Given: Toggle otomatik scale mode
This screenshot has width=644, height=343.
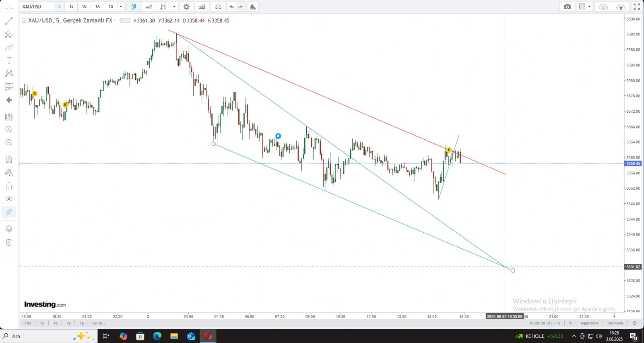Looking at the screenshot, I should (x=615, y=323).
